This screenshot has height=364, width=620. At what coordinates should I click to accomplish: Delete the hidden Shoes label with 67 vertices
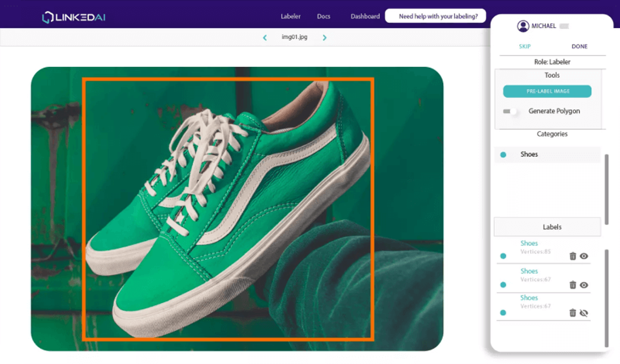click(573, 313)
